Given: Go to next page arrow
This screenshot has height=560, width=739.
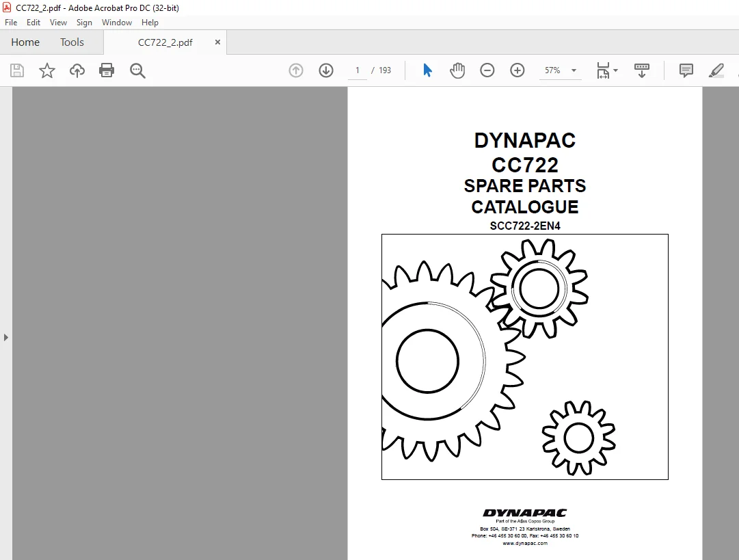Looking at the screenshot, I should point(326,70).
